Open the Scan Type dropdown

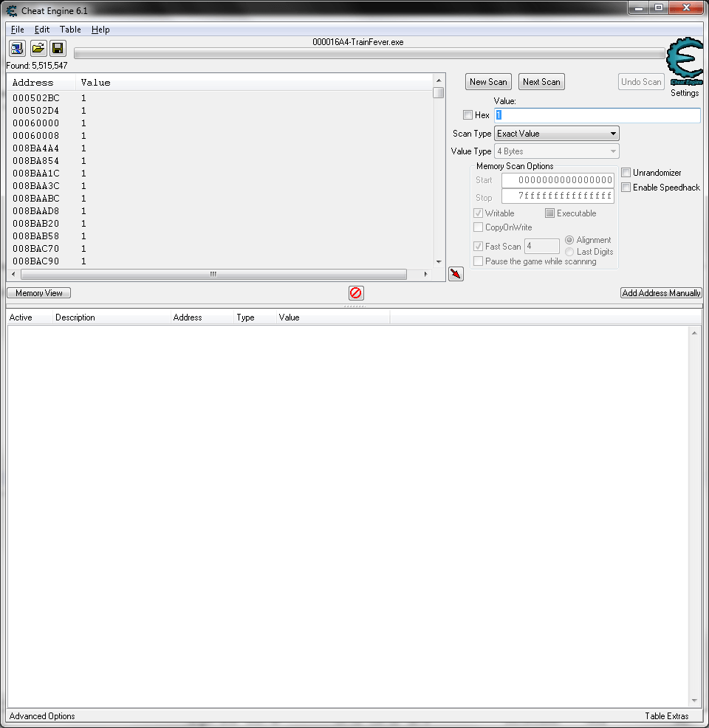click(x=557, y=134)
